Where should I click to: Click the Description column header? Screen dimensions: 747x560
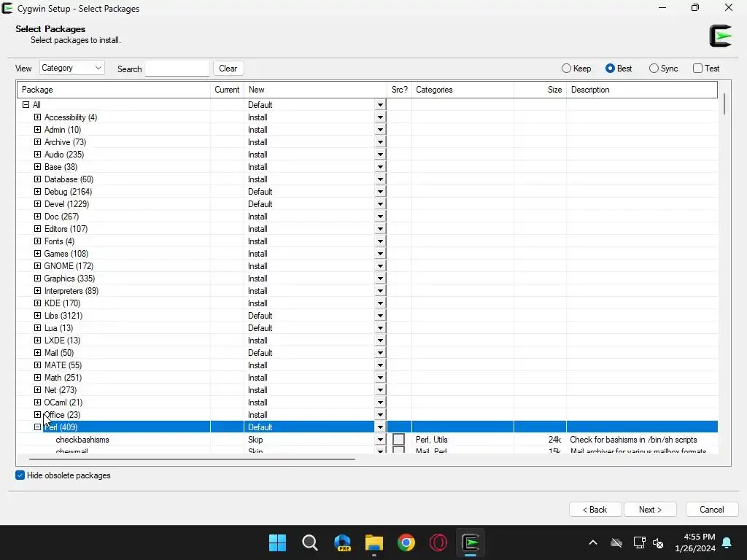[642, 90]
